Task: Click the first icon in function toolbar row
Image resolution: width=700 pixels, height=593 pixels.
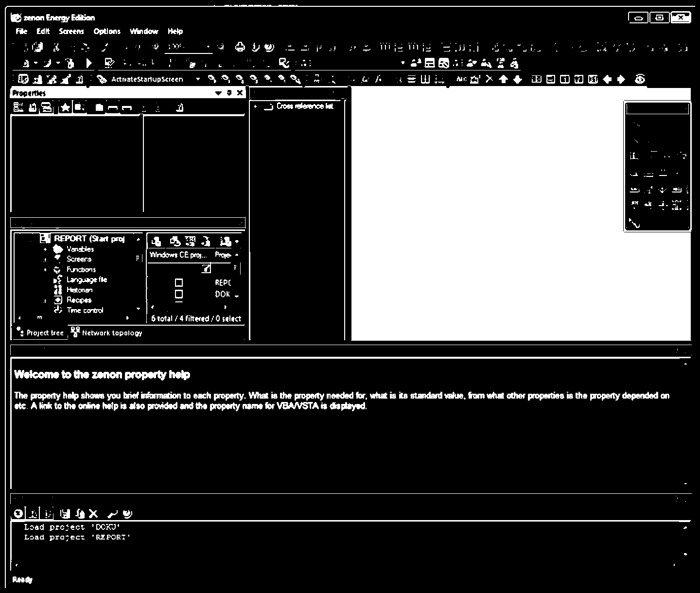Action: [23, 79]
